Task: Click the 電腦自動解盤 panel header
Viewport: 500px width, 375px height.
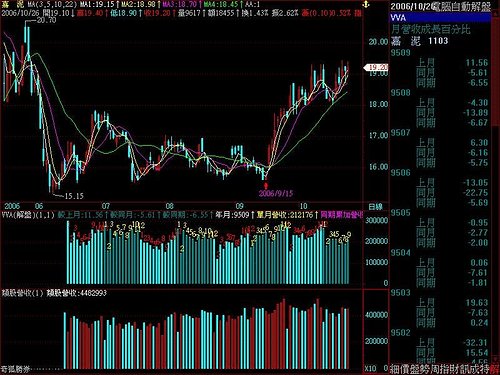Action: [461, 7]
